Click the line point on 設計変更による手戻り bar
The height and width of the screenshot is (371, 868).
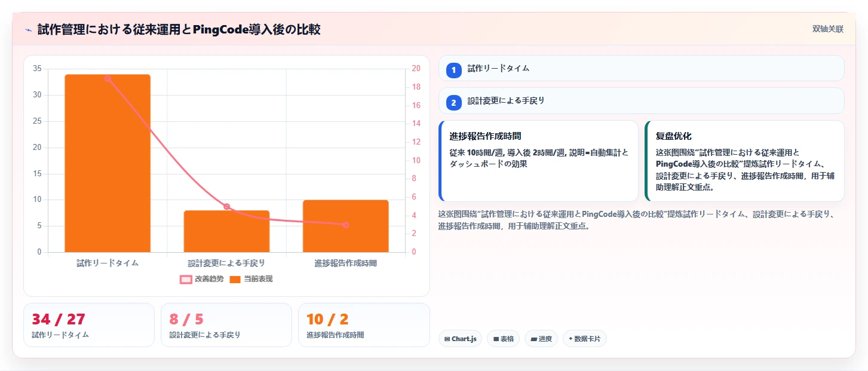[x=226, y=207]
